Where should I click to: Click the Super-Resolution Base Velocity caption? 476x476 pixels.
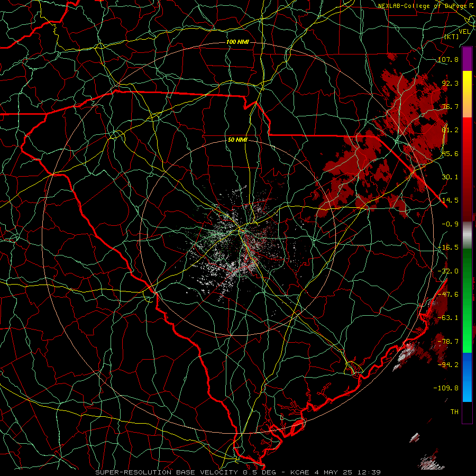(238, 472)
